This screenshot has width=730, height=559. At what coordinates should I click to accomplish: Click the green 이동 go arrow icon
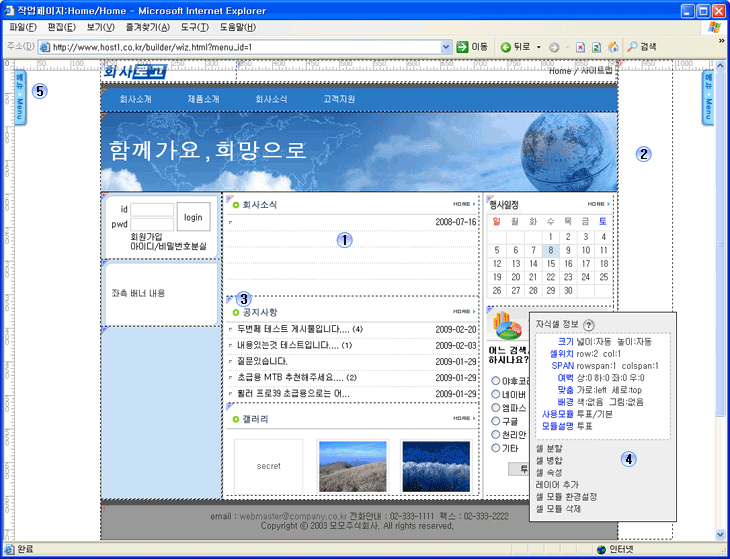click(x=463, y=47)
